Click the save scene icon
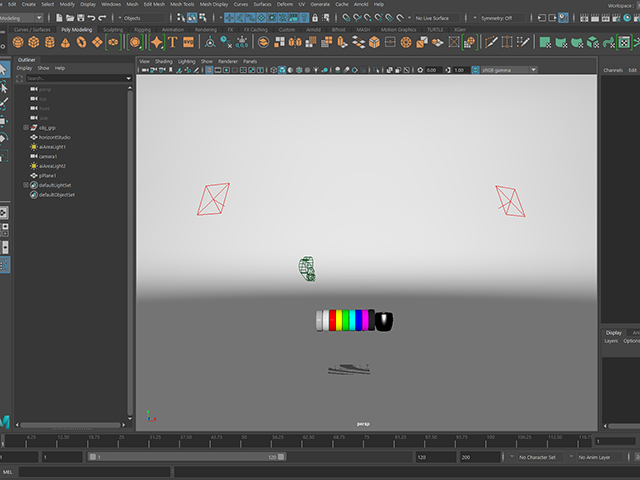 click(80, 18)
